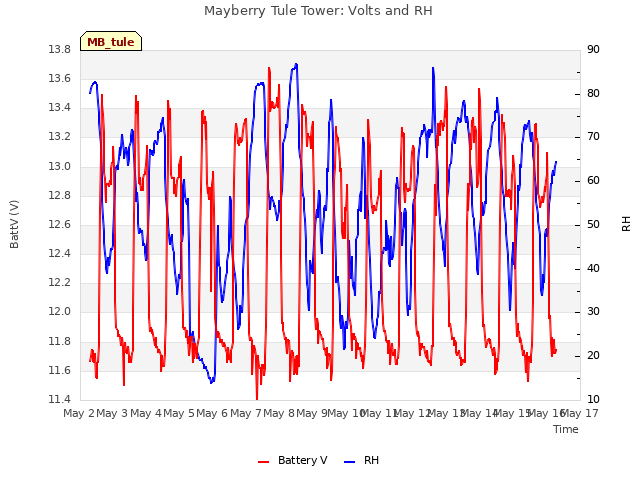
Task: Click the blue RH legend swatch
Action: [350, 462]
